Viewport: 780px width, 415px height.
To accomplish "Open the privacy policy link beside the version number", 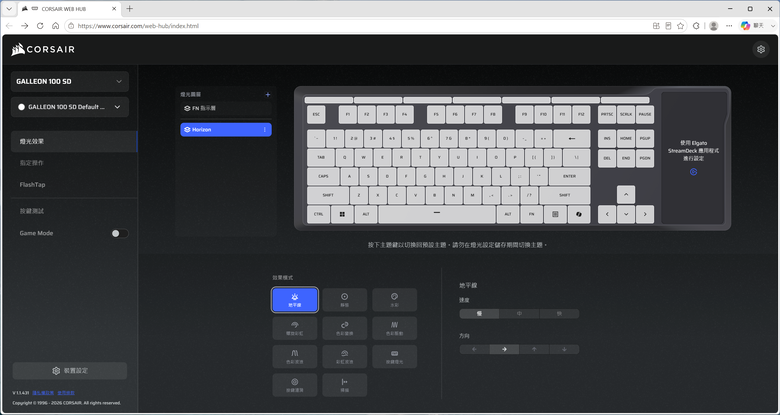I will [x=43, y=393].
